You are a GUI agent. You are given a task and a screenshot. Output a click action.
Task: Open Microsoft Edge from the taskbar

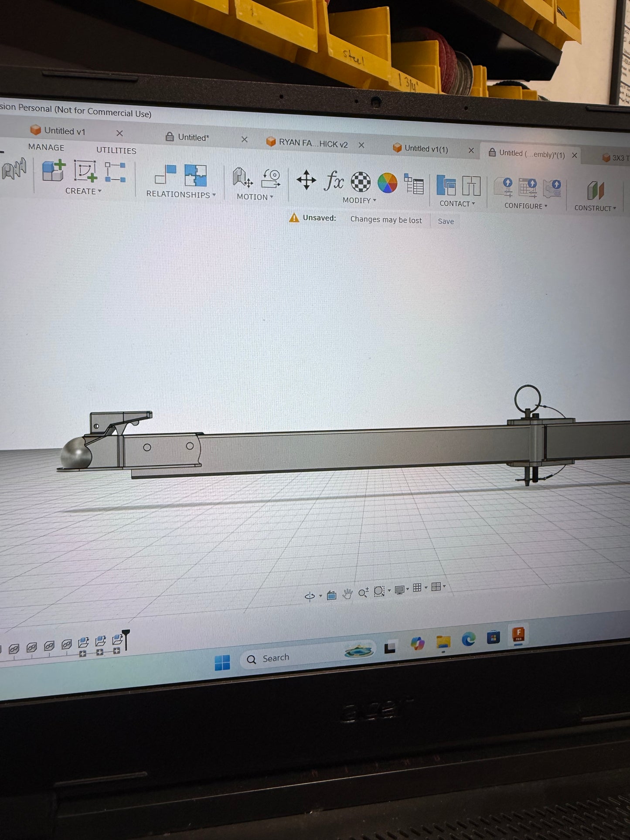click(x=469, y=639)
